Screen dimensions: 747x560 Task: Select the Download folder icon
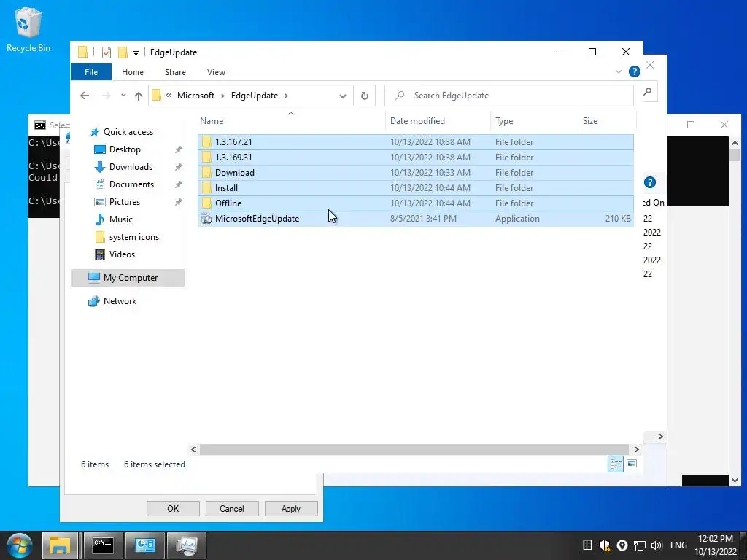[x=206, y=172]
